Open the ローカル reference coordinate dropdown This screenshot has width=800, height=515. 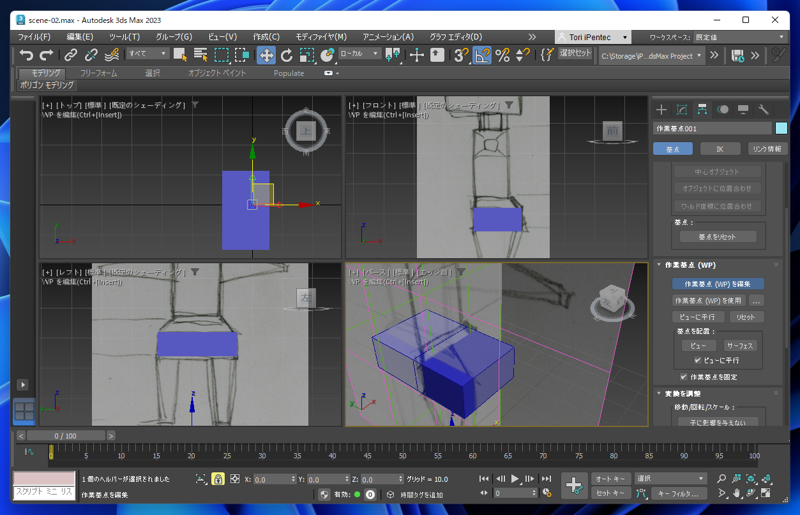359,54
